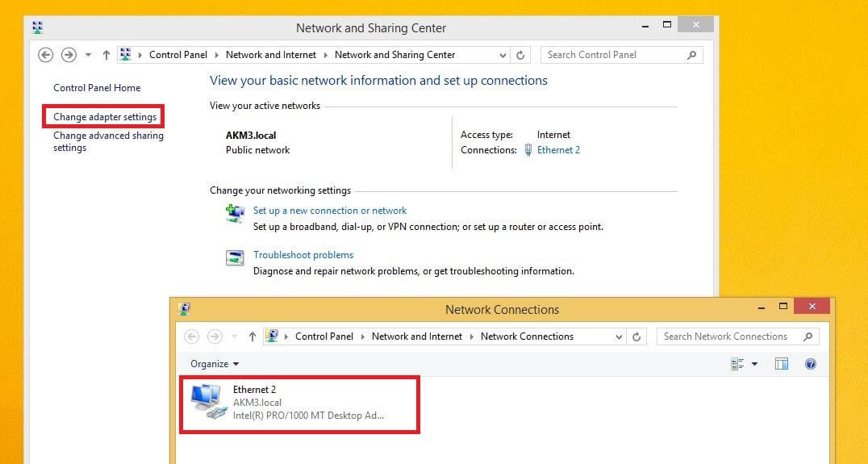Screen dimensions: 868x464
Task: Open Change adapter settings
Action: point(105,117)
